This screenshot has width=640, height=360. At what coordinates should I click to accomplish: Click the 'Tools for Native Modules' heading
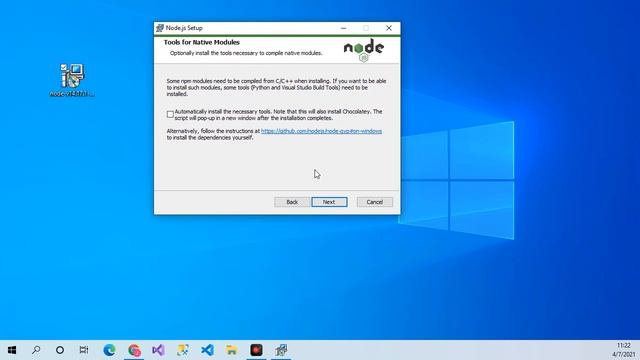click(x=202, y=42)
